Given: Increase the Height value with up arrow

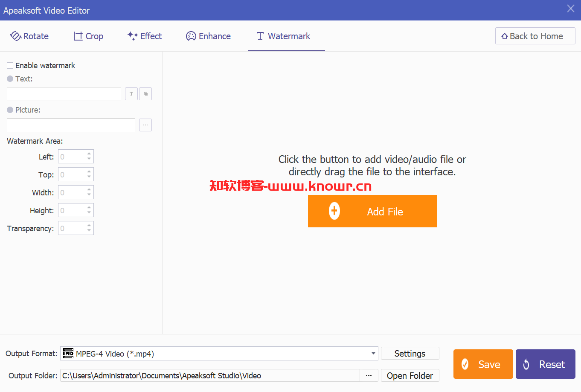Looking at the screenshot, I should pos(89,207).
